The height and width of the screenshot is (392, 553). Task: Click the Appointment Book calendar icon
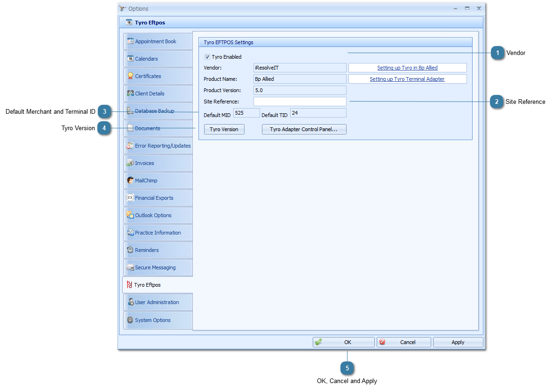click(130, 41)
